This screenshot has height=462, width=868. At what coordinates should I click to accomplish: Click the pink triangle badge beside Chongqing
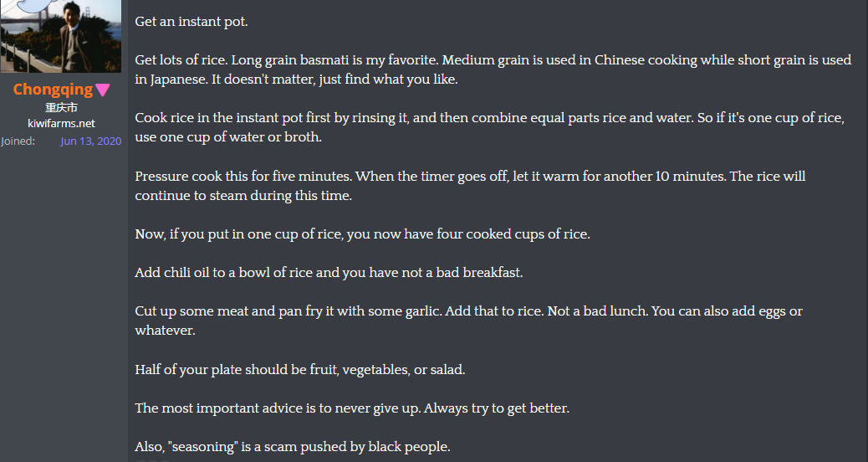tap(103, 90)
